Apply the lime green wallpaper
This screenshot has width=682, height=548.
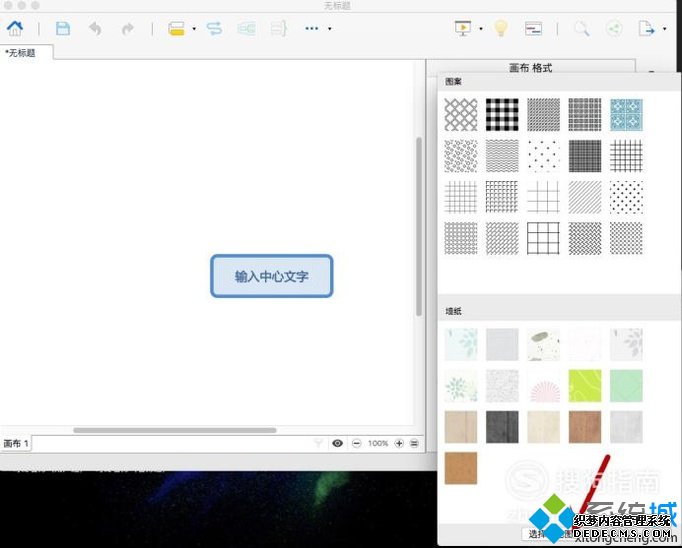point(585,386)
